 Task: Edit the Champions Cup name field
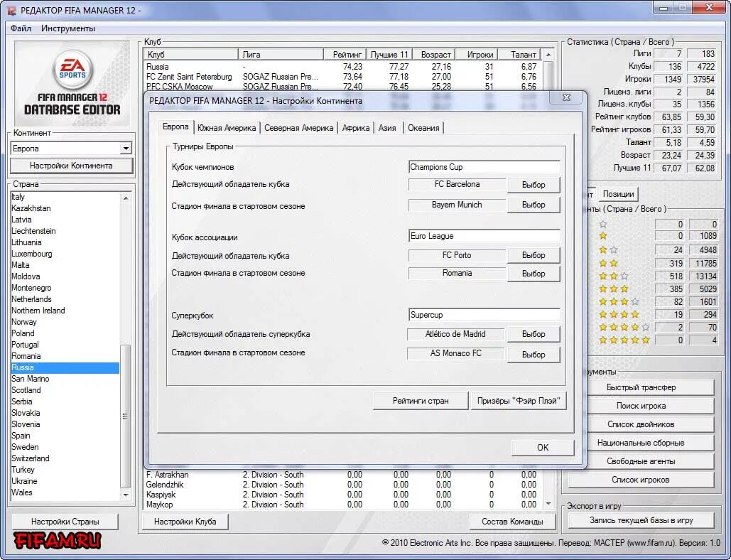tap(484, 167)
